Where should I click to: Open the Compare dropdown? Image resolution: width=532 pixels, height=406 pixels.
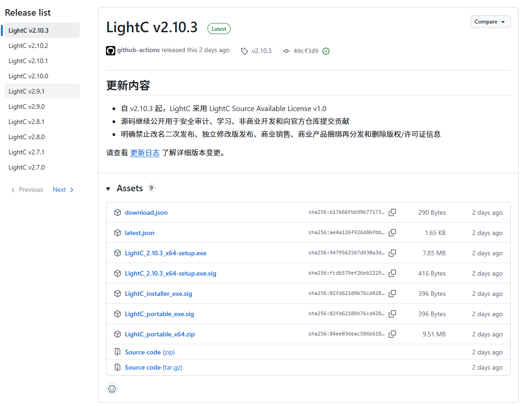pos(490,22)
